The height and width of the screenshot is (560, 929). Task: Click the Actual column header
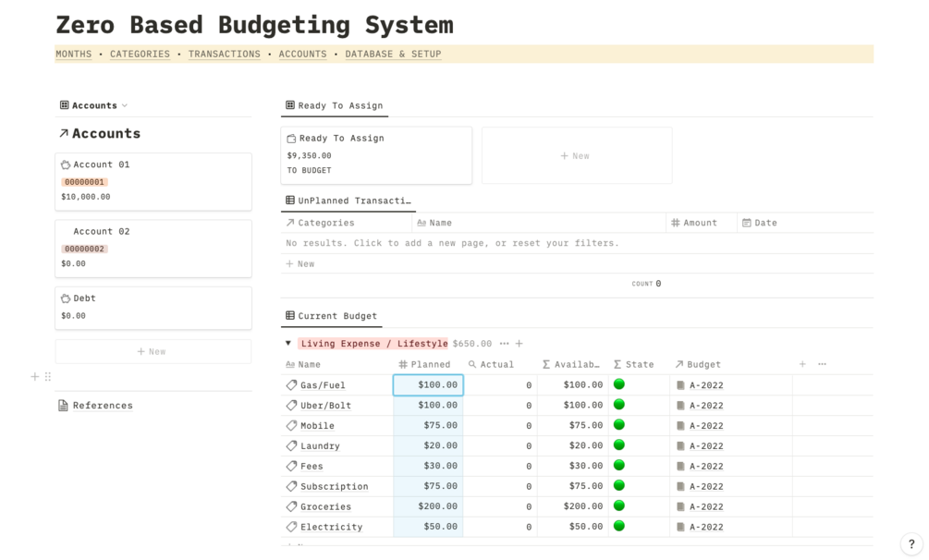(500, 364)
